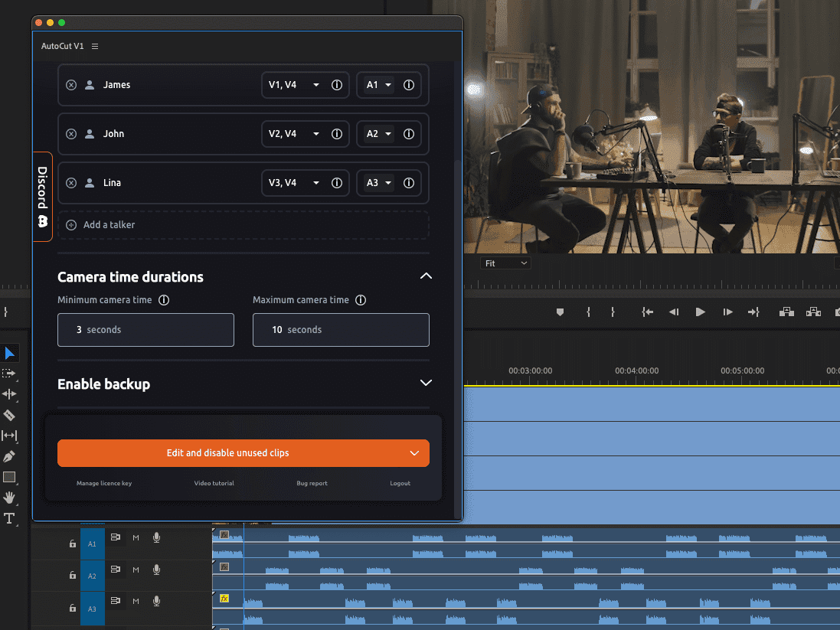
Task: Open the edit mode dropdown arrow on orange button
Action: [414, 453]
